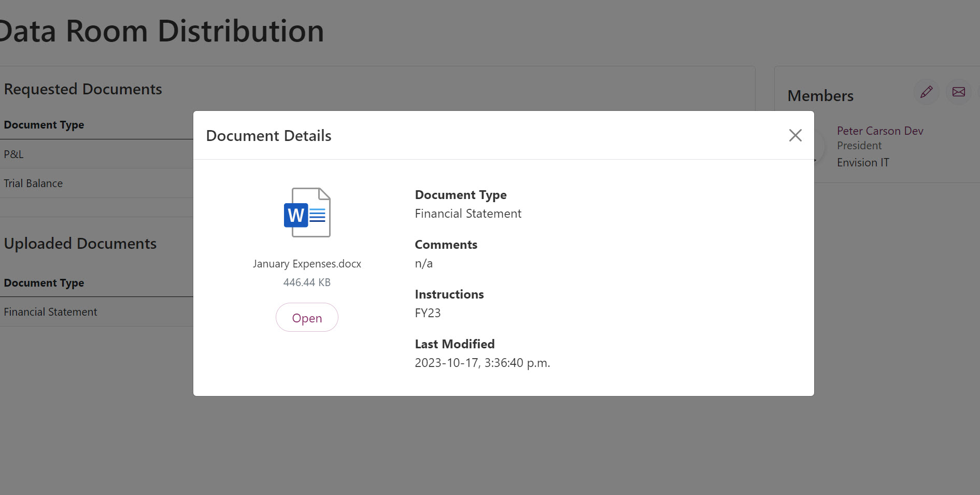This screenshot has height=495, width=980.
Task: Click Peter Carson Dev member entry
Action: click(x=880, y=131)
